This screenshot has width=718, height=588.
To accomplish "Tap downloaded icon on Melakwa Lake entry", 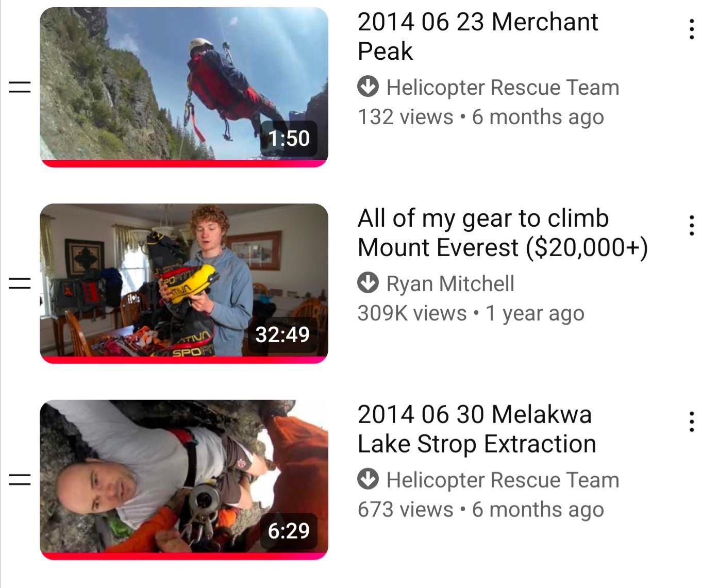I will (x=368, y=479).
